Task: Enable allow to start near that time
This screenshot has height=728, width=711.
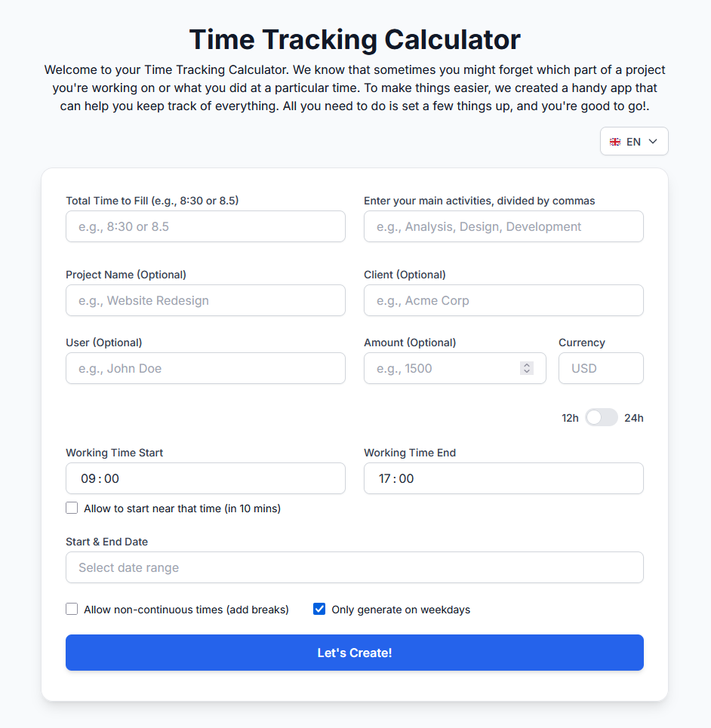Action: 72,508
